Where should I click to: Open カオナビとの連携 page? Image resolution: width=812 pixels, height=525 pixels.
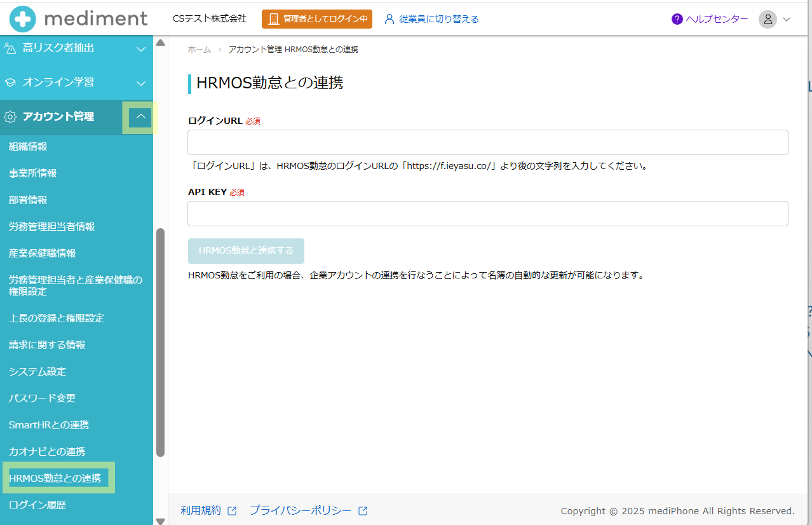tap(47, 451)
